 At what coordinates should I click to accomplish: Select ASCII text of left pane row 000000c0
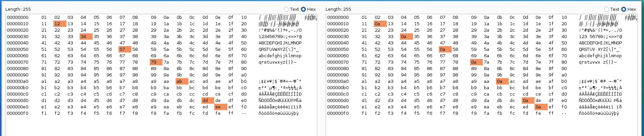pos(280,94)
